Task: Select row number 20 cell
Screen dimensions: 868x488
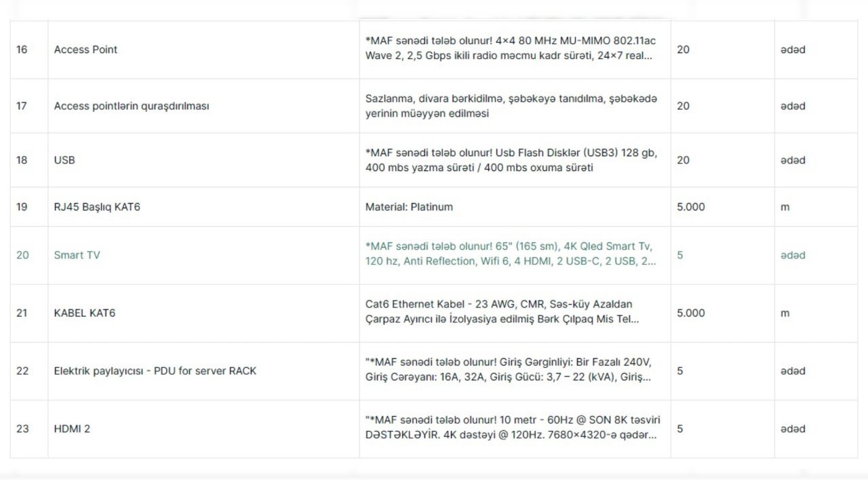Action: tap(22, 255)
